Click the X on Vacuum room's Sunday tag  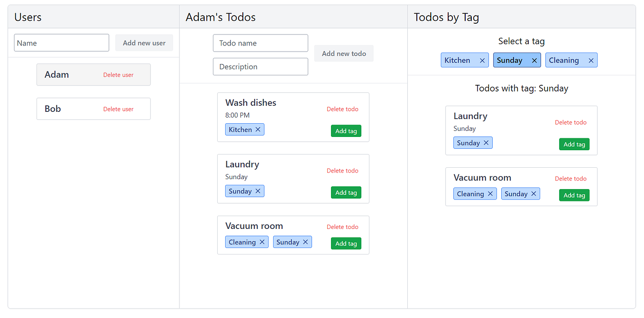click(x=305, y=242)
